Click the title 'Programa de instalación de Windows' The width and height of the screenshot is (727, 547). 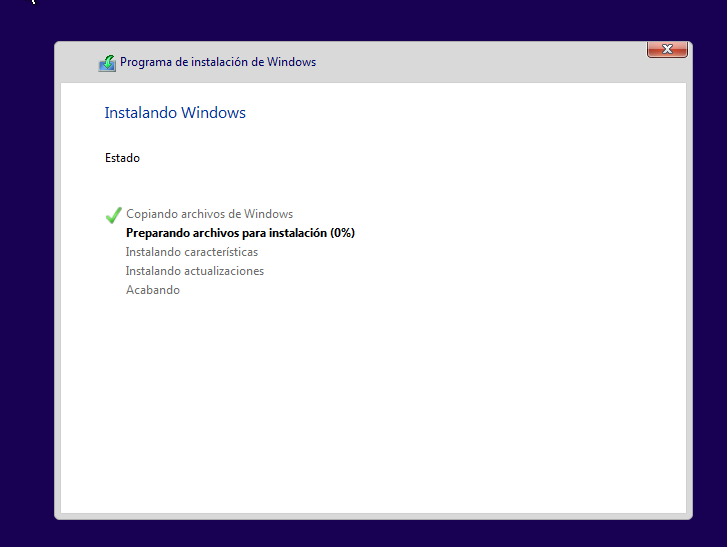click(218, 62)
